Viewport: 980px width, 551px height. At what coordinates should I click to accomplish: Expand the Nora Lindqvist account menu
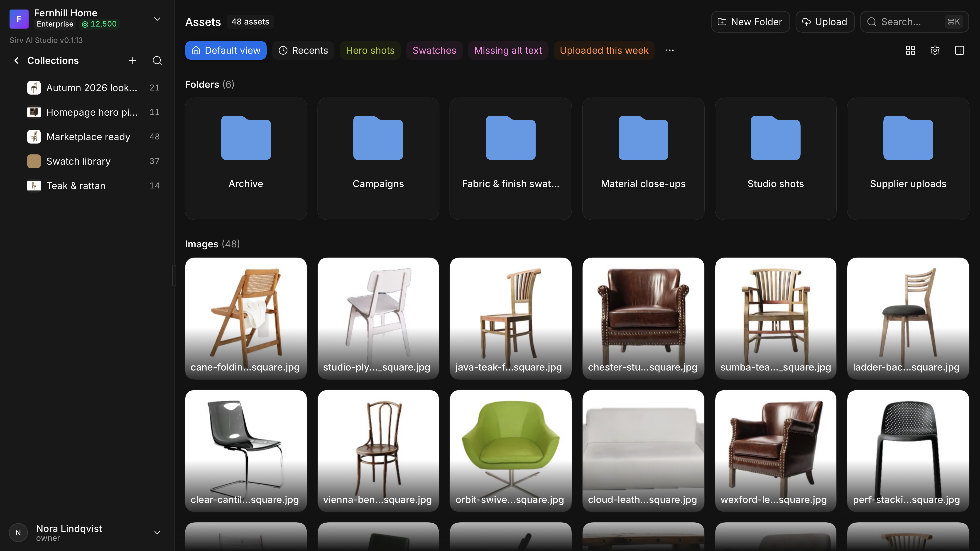click(157, 532)
